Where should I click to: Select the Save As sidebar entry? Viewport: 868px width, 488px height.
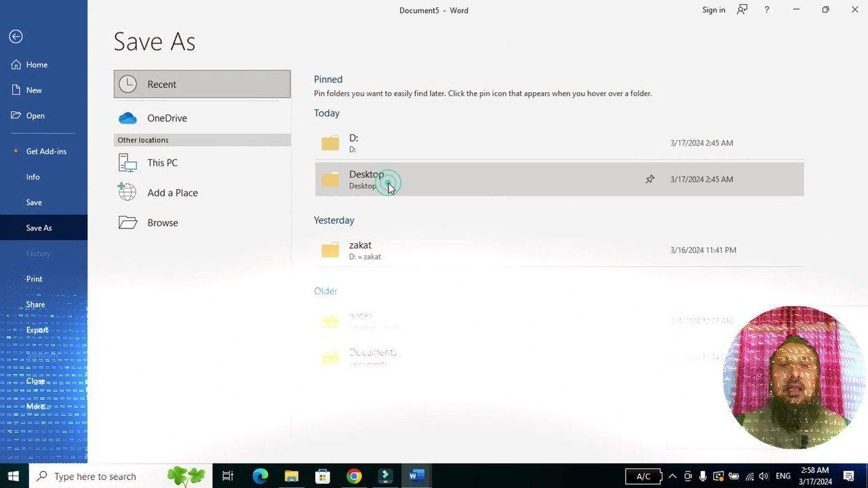click(43, 228)
